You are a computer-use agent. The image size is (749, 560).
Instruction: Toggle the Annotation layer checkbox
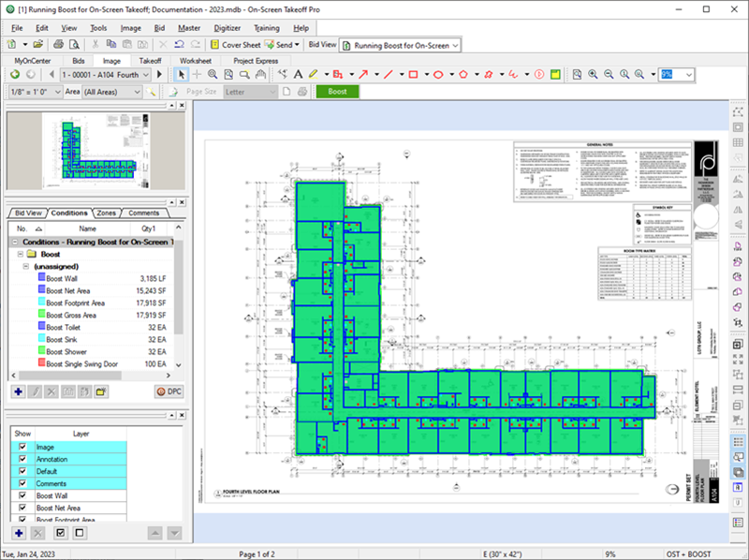(22, 459)
